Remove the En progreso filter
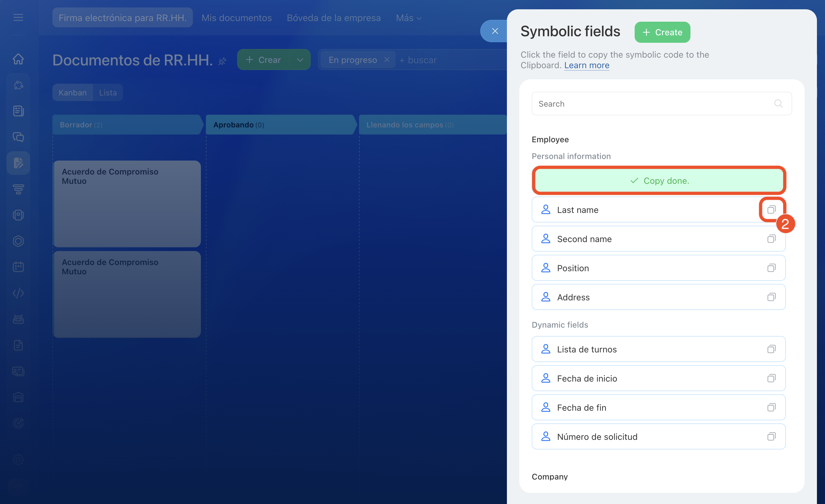The height and width of the screenshot is (504, 825). click(387, 60)
